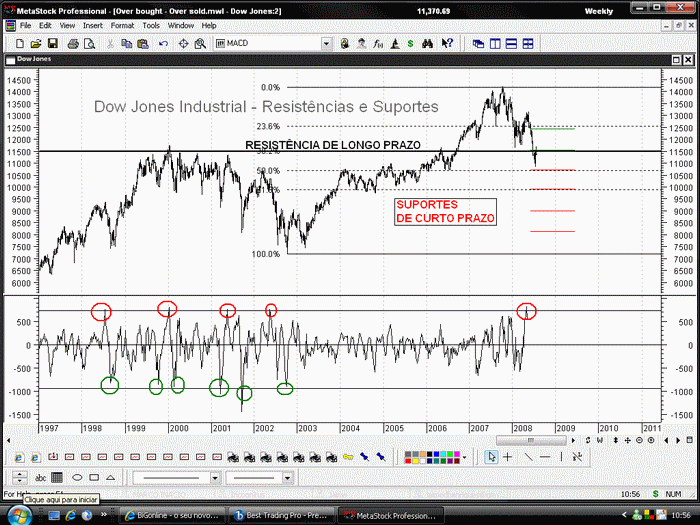The image size is (700, 525).
Task: Click the 'W' weekly periodicity button below the chart
Action: [x=600, y=441]
